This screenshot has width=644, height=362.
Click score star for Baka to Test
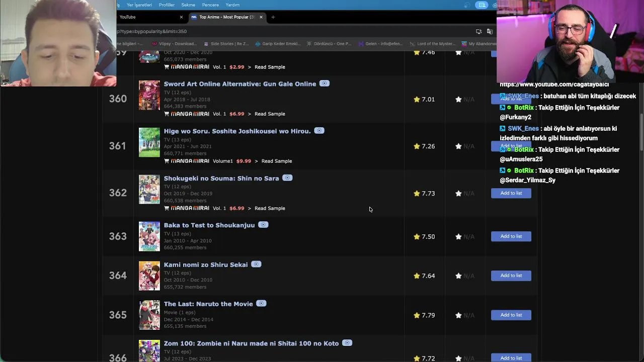[417, 236]
